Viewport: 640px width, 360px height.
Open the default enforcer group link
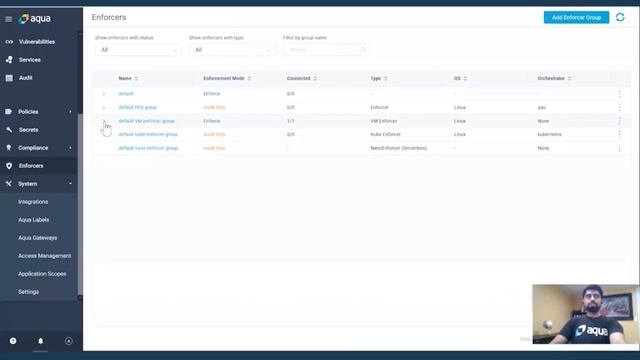(126, 93)
